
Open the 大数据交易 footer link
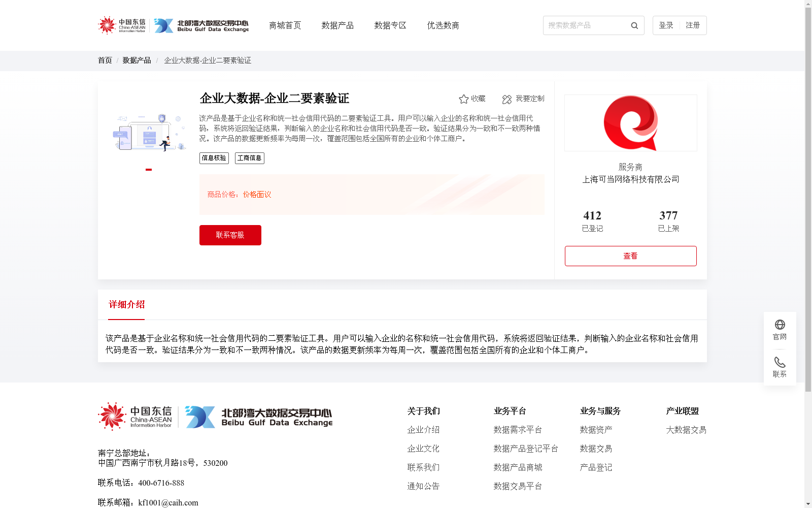pos(686,430)
